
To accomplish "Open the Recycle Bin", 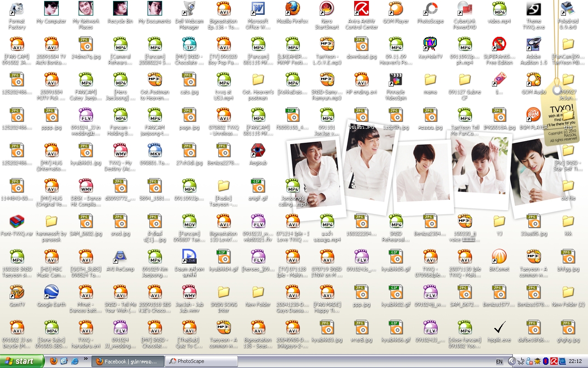I will tap(120, 8).
